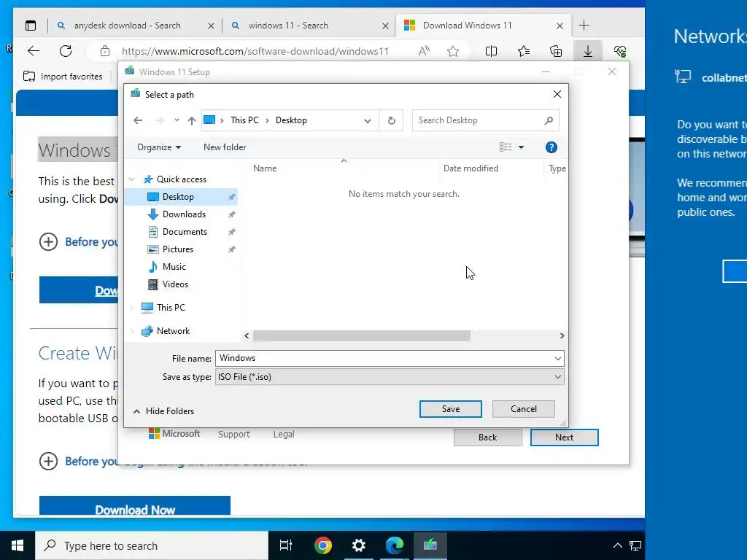Switch to windows 11 Search tab

309,26
